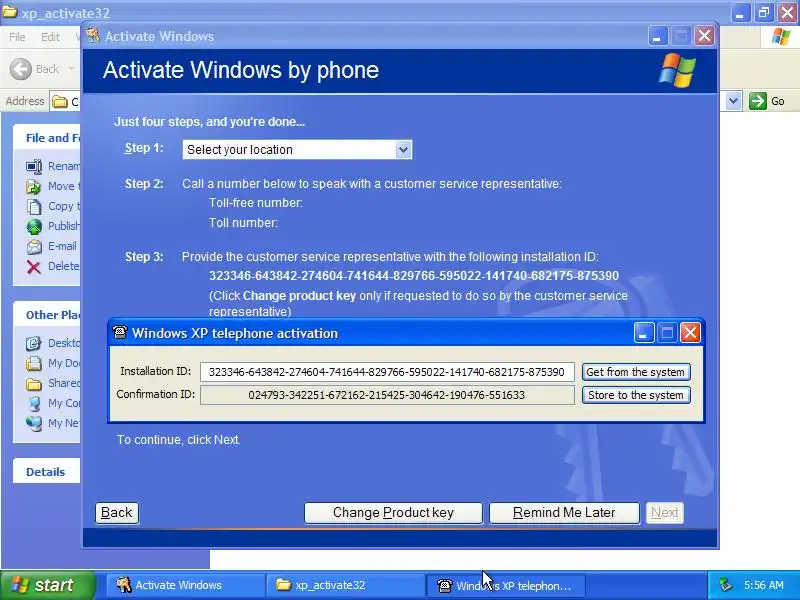Click the Shared Documents folder icon

pyautogui.click(x=34, y=384)
